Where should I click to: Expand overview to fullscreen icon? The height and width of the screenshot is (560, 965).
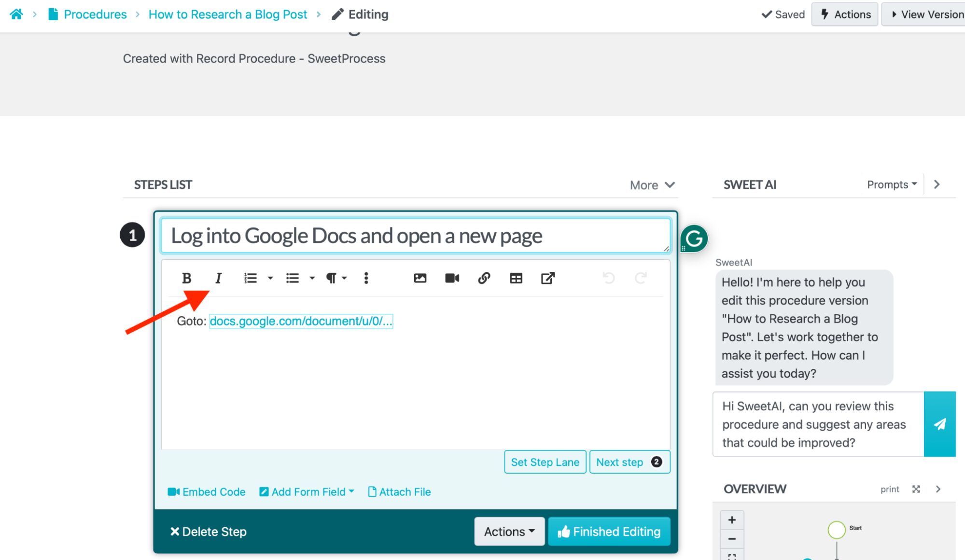(916, 489)
